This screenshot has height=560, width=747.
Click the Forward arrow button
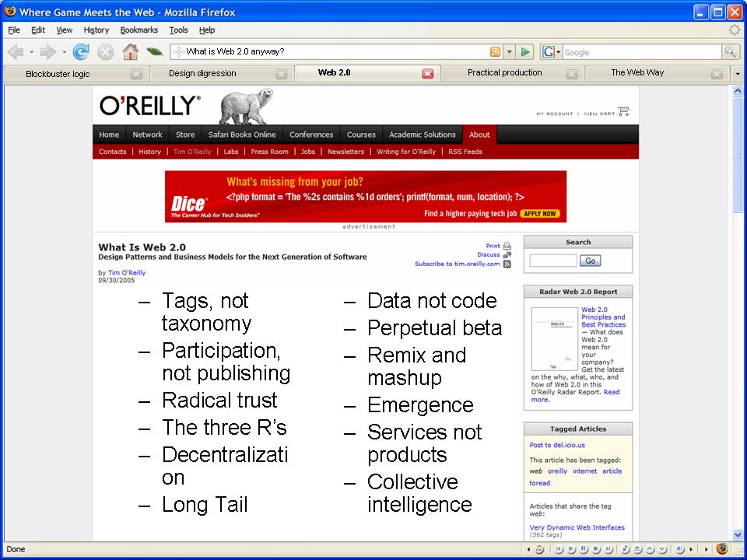tap(47, 52)
